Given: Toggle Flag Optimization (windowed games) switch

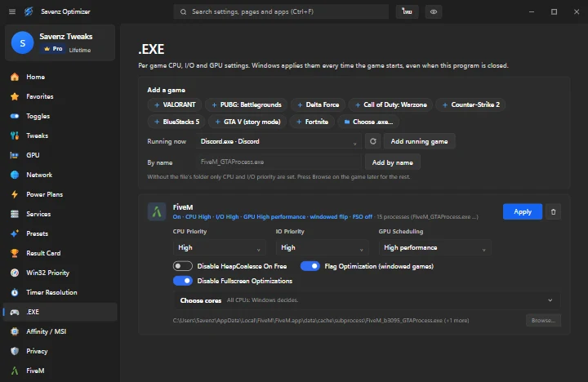Looking at the screenshot, I should (x=310, y=266).
